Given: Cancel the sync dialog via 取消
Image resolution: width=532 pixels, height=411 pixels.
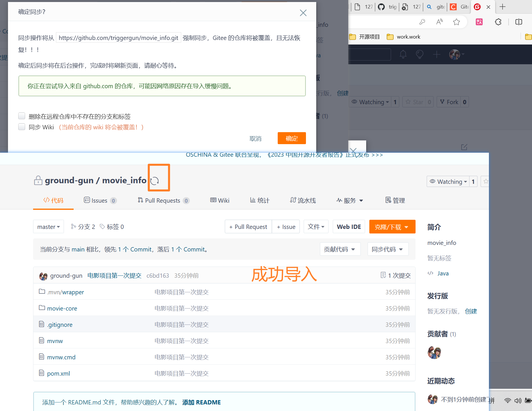Looking at the screenshot, I should pyautogui.click(x=255, y=138).
